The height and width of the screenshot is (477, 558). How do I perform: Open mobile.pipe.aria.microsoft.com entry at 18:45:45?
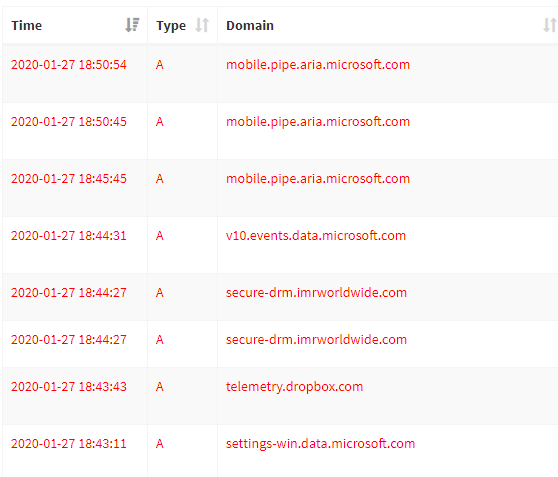[318, 179]
